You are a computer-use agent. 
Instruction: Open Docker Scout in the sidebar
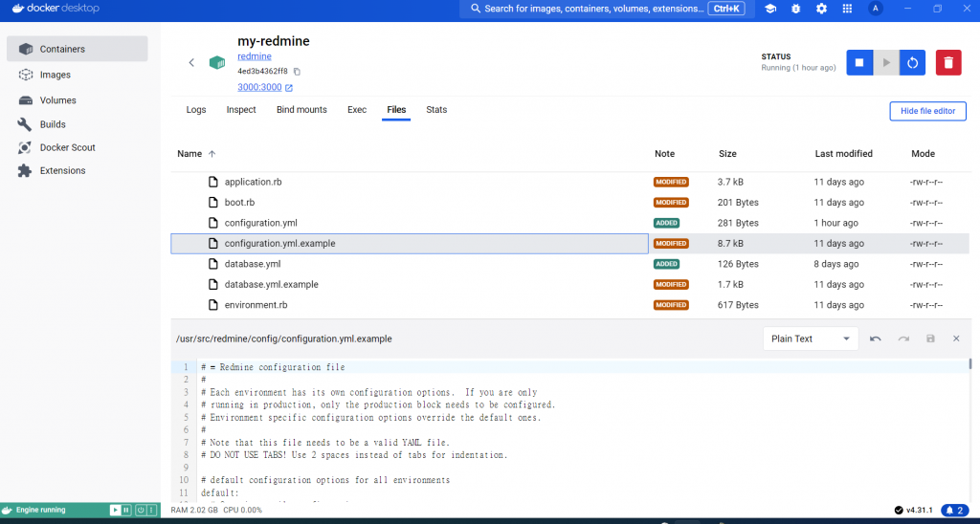pyautogui.click(x=77, y=147)
